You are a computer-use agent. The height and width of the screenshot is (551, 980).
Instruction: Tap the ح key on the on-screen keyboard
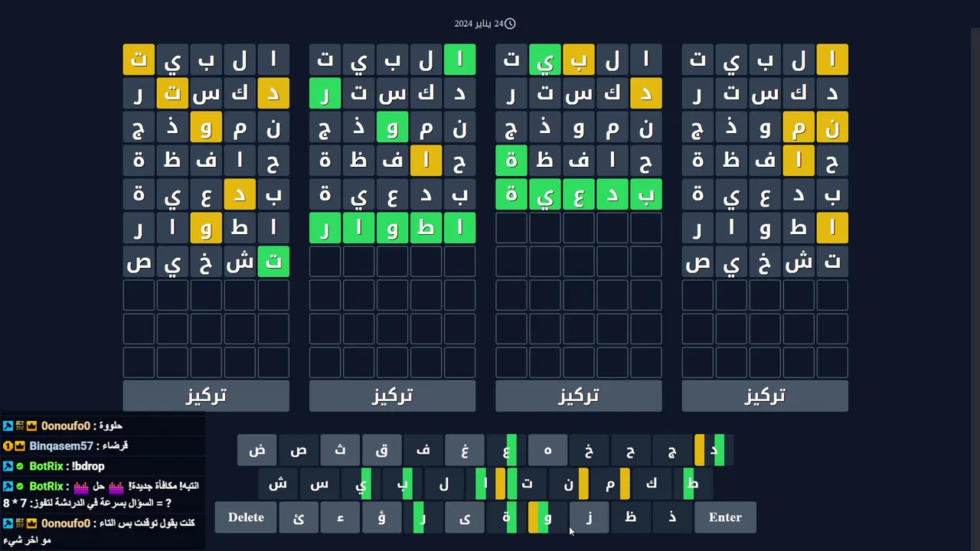point(629,450)
